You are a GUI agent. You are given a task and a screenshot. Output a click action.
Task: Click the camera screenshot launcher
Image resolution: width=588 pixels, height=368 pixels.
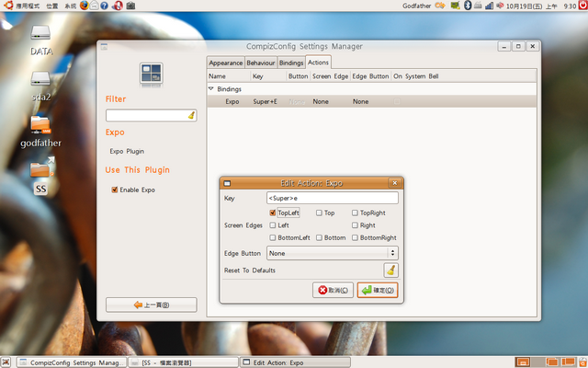pyautogui.click(x=130, y=6)
